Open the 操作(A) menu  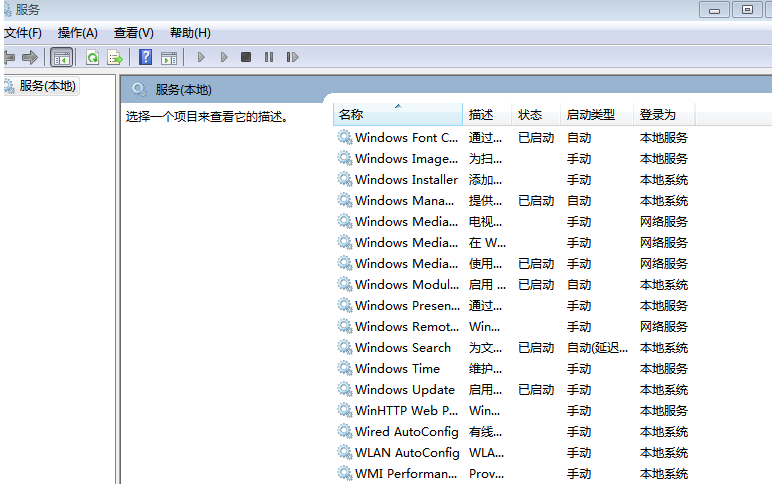point(77,33)
